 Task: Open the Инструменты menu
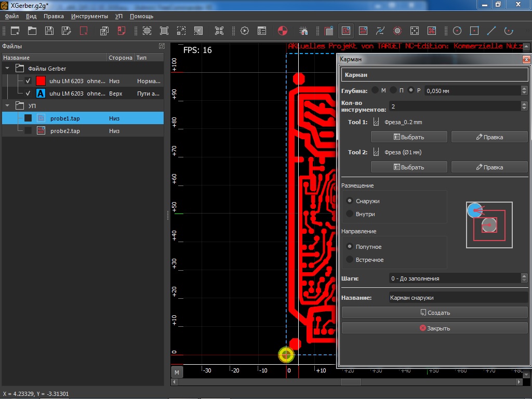[89, 16]
